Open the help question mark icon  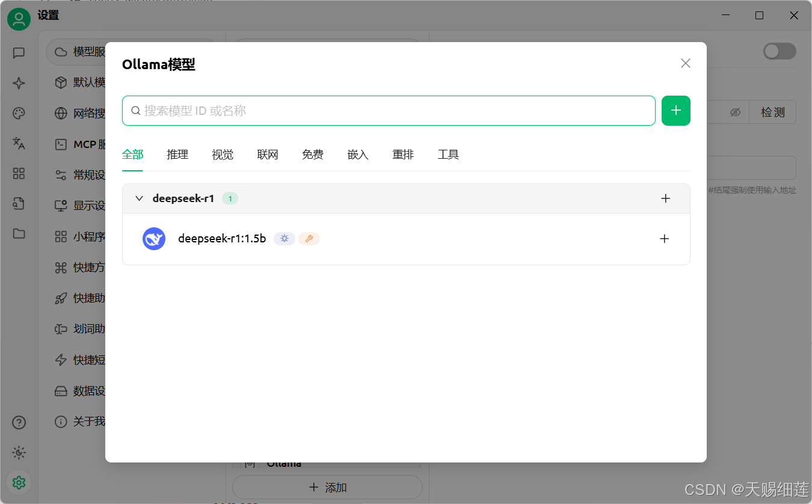(x=19, y=423)
